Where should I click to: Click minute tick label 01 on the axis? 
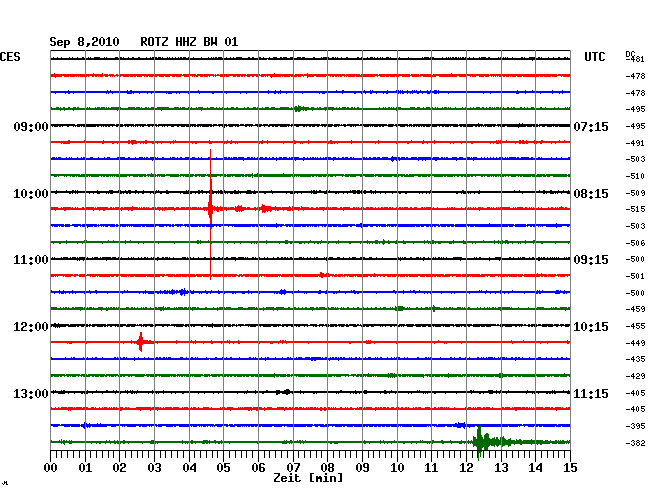pos(85,468)
